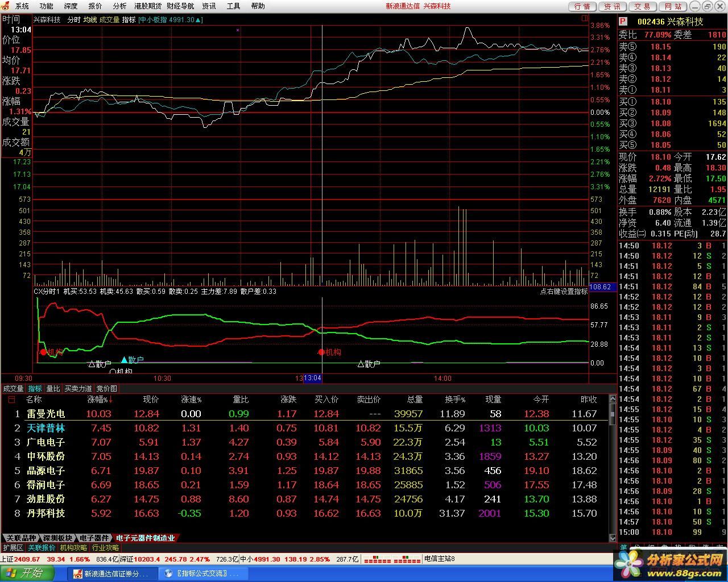Switch to the 量比 tab
This screenshot has width=728, height=582.
[x=53, y=389]
